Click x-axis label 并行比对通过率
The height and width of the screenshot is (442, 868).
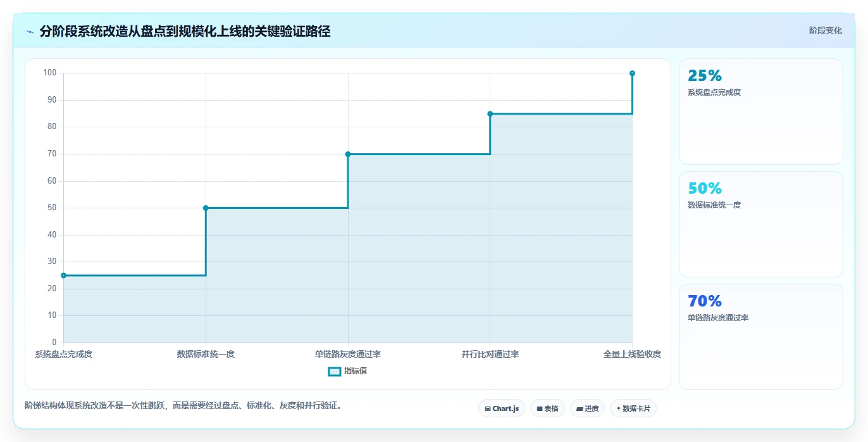pyautogui.click(x=490, y=354)
